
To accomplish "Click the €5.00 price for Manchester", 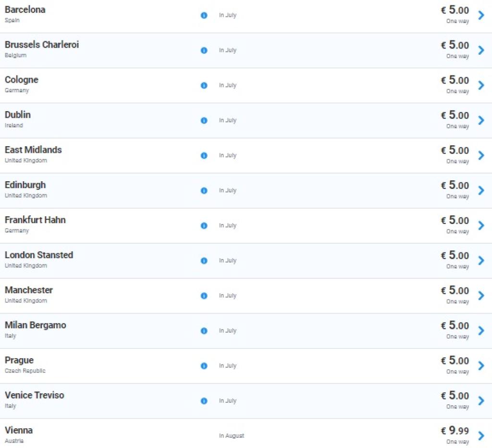I will 455,290.
